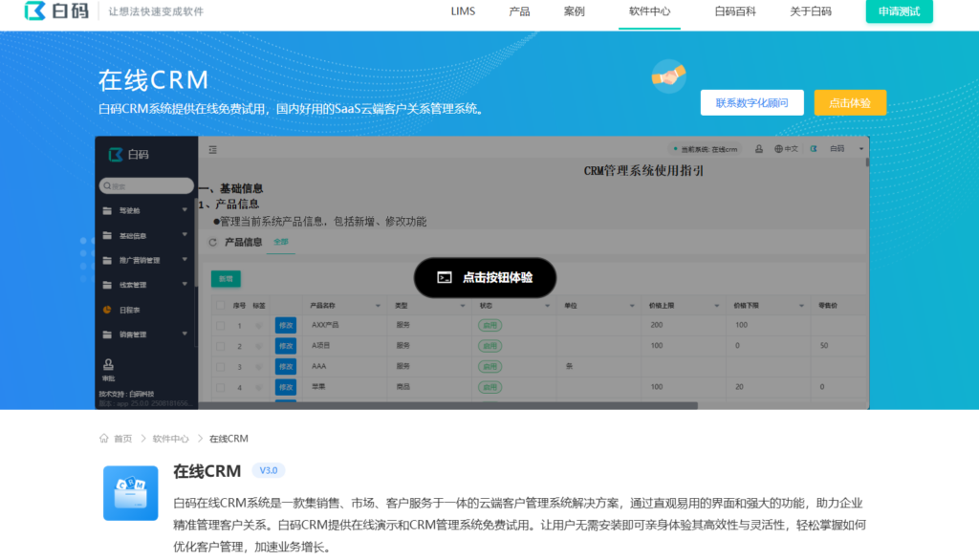Screen dimensions: 979x560
Task: Refresh 产品信息 using the circular arrow icon
Action: pos(211,243)
